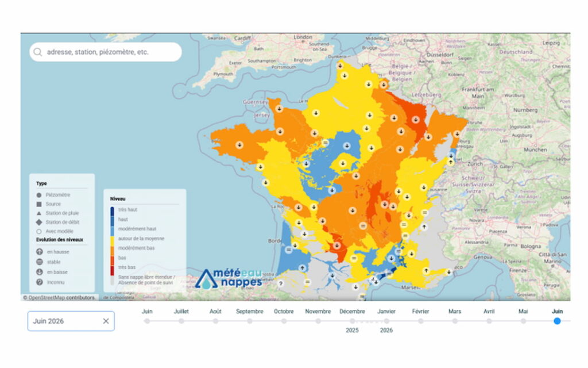Select Octobre on the timeline
588x368 pixels.
(x=284, y=321)
